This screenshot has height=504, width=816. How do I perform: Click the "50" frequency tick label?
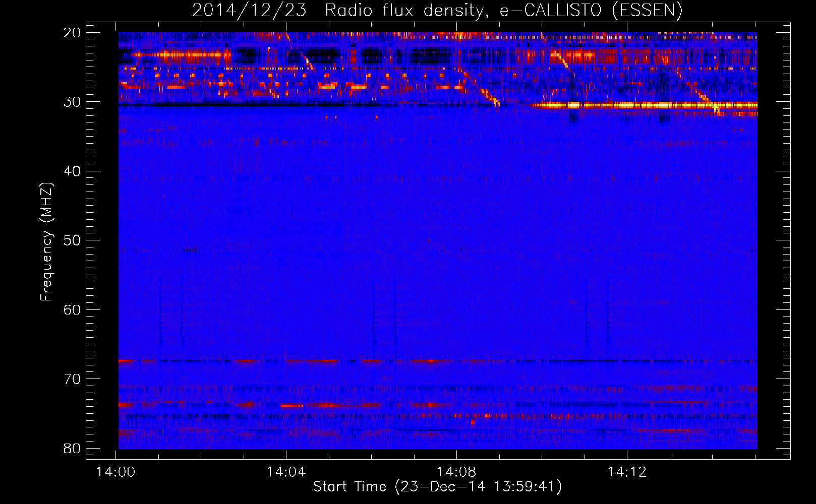coord(72,240)
